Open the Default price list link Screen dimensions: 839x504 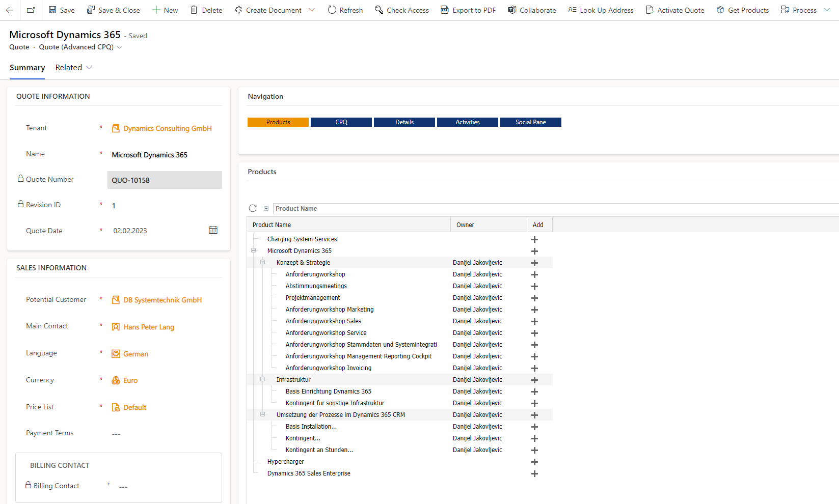(134, 407)
